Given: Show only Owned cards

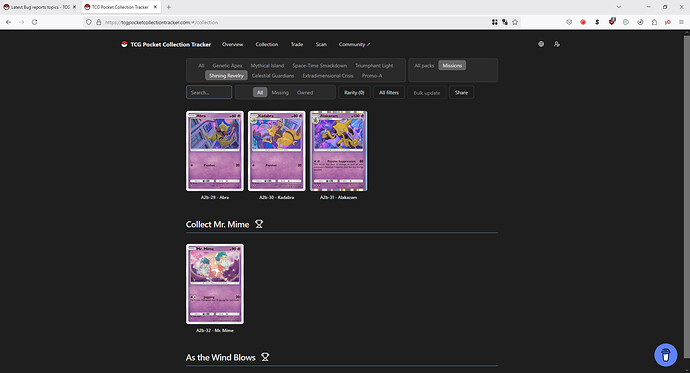Looking at the screenshot, I should pos(305,92).
